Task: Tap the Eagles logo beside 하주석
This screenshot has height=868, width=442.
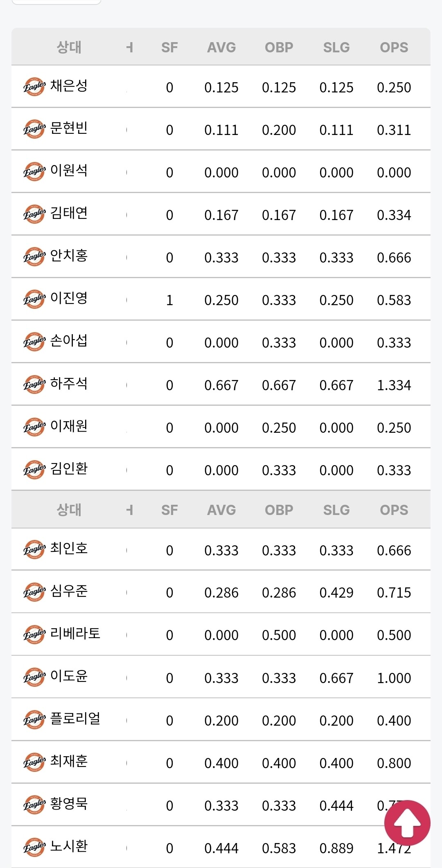Action: pos(34,385)
